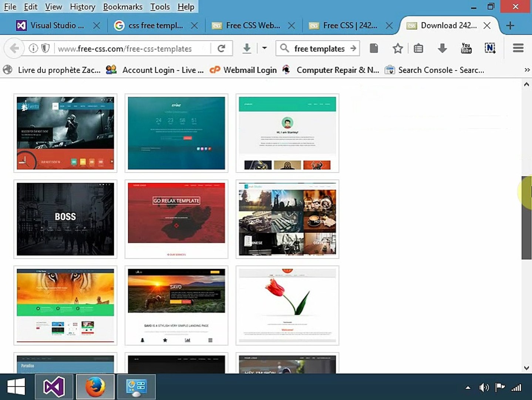The image size is (532, 400).
Task: Close the Download 242... tab
Action: point(487,26)
